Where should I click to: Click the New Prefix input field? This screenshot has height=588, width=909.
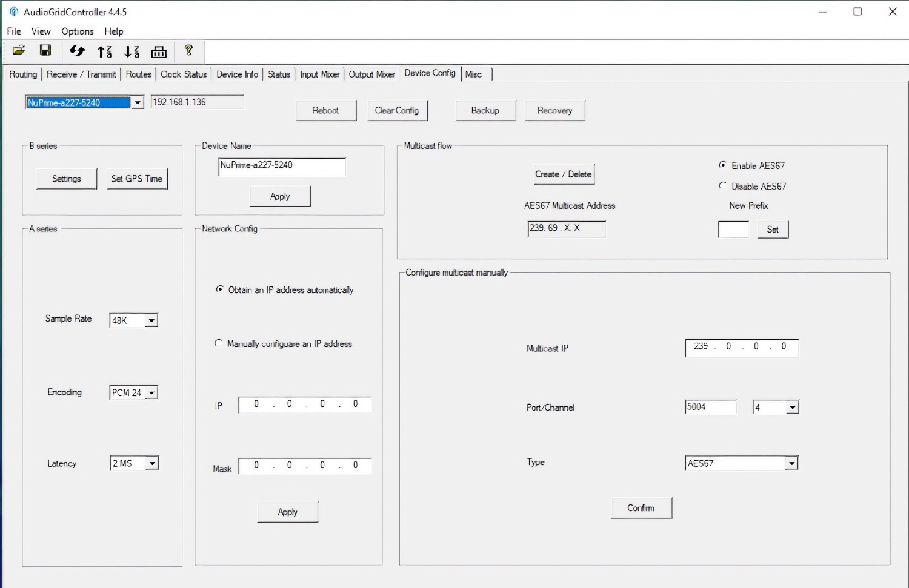(x=733, y=230)
